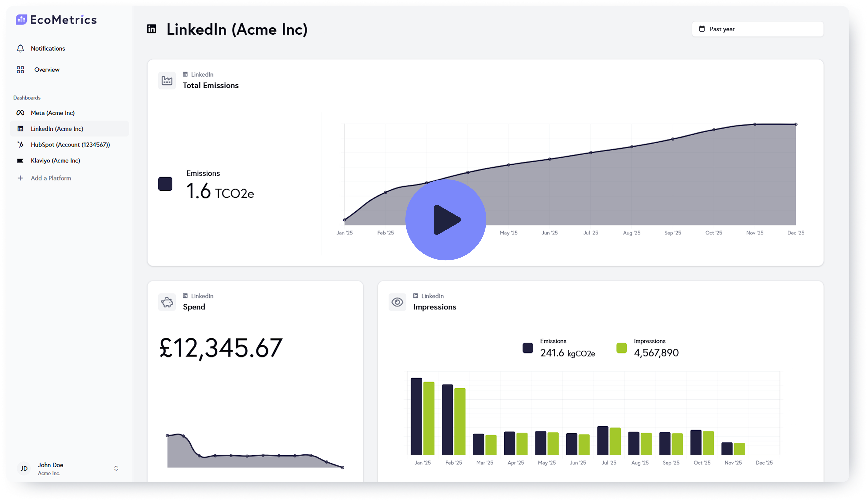
Task: Click the EcoMetrics logo icon
Action: 21,20
